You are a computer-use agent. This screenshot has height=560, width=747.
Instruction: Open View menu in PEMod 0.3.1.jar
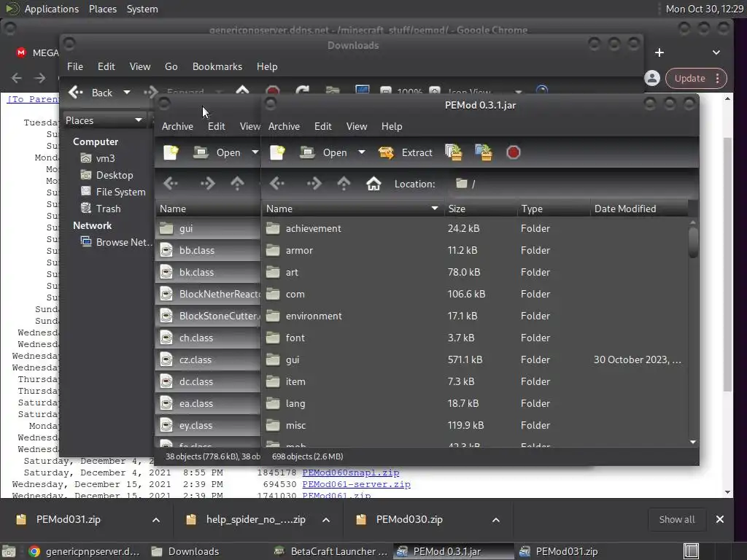[356, 126]
